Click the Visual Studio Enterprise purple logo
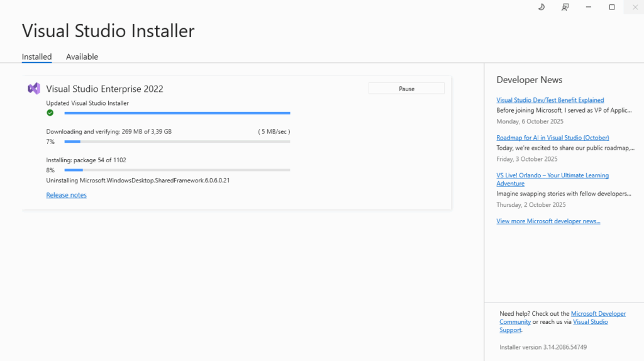 coord(34,89)
